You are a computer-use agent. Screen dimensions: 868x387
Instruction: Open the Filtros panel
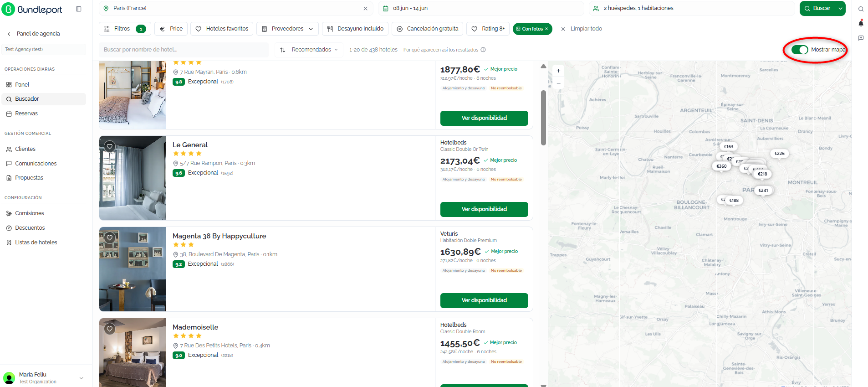point(125,29)
